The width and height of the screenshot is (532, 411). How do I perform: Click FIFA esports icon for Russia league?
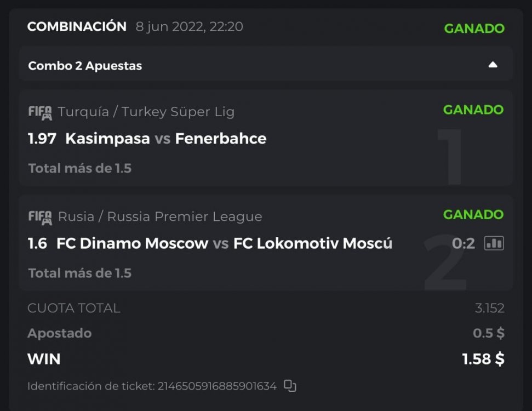point(40,217)
